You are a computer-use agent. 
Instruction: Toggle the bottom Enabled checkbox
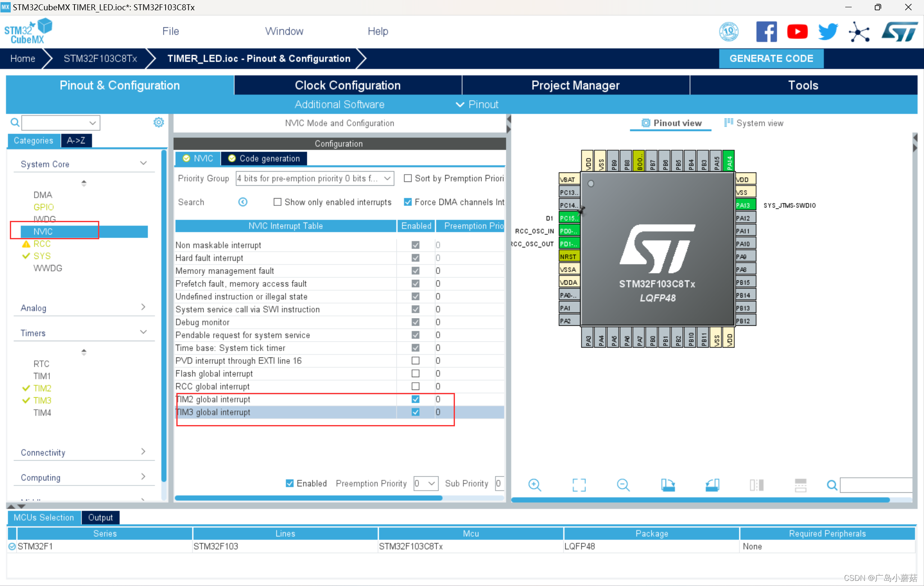(x=290, y=483)
